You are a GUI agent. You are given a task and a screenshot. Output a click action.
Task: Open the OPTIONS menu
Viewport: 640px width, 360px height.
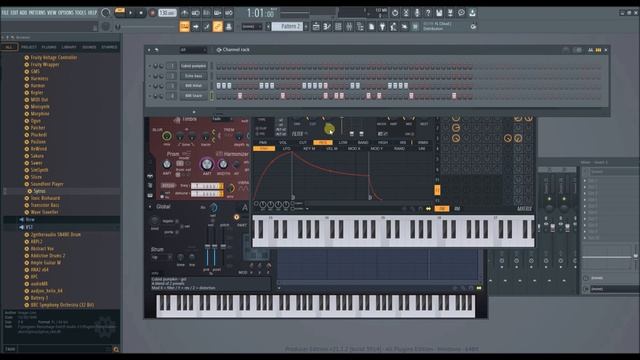click(x=66, y=13)
